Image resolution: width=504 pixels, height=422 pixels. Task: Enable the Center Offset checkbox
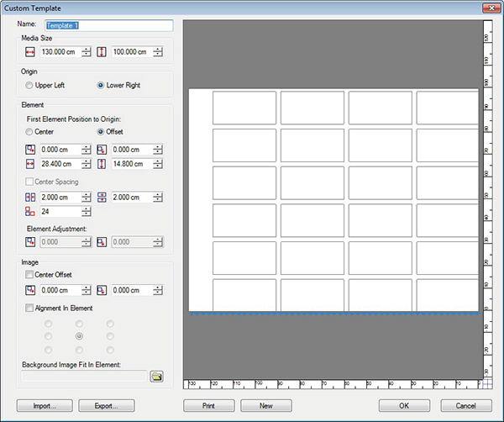click(31, 274)
